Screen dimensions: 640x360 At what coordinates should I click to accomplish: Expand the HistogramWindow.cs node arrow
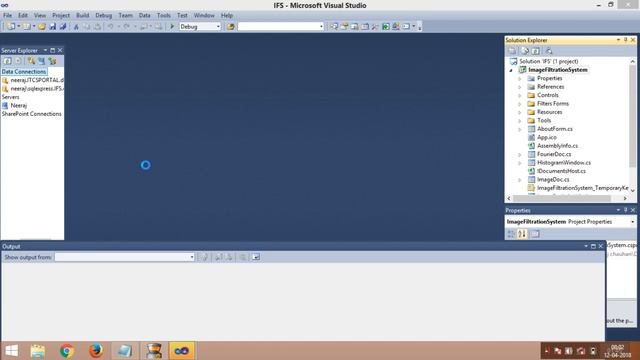pyautogui.click(x=520, y=163)
